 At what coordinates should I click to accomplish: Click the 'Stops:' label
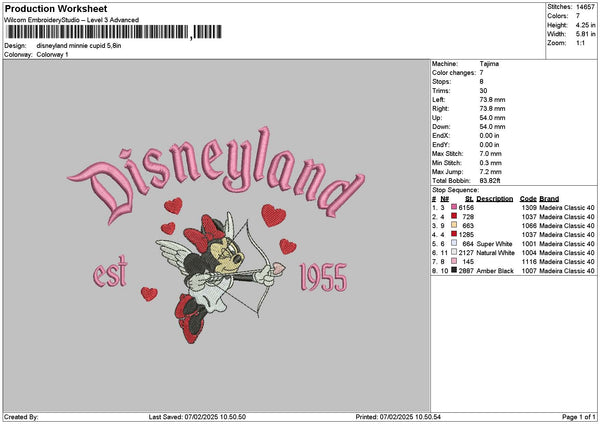click(442, 82)
